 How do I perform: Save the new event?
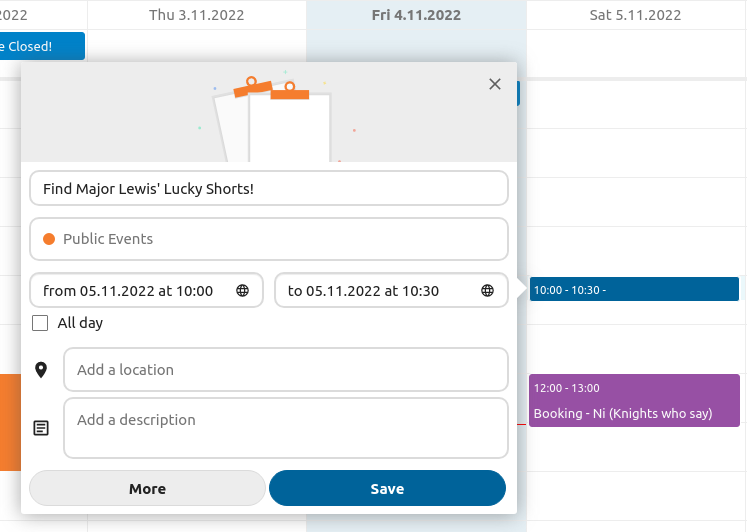pos(387,489)
